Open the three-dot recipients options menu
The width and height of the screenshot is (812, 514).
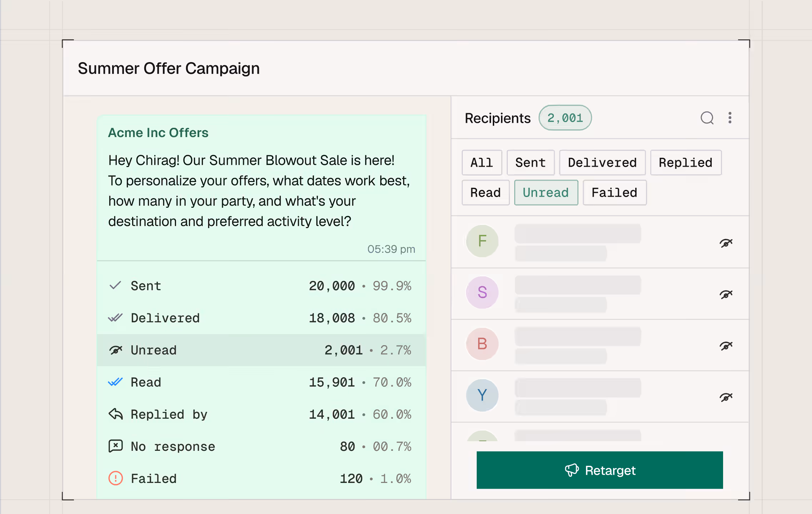[x=730, y=118]
